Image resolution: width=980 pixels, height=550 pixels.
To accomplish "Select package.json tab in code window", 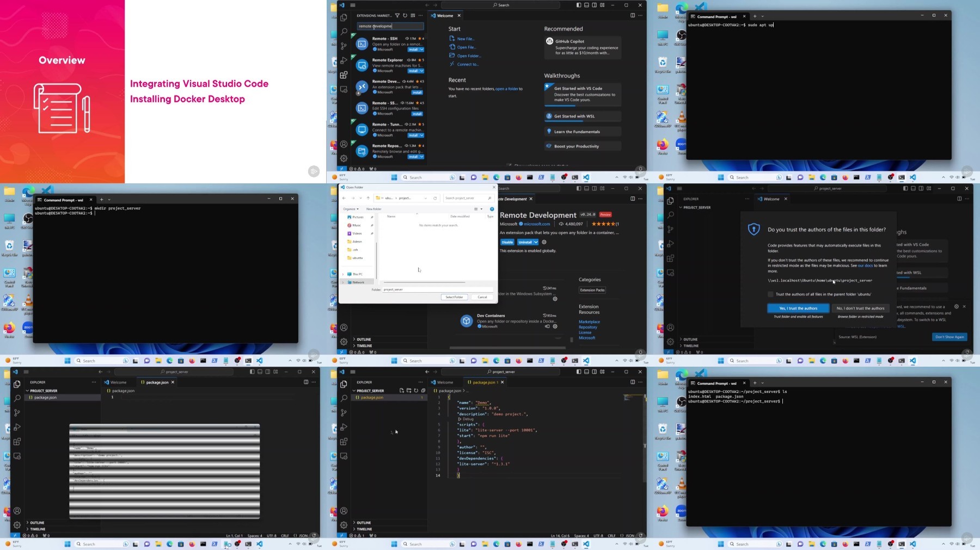I will [483, 382].
